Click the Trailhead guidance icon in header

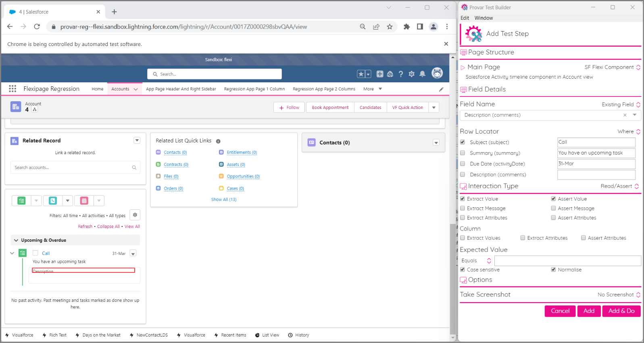coord(390,74)
